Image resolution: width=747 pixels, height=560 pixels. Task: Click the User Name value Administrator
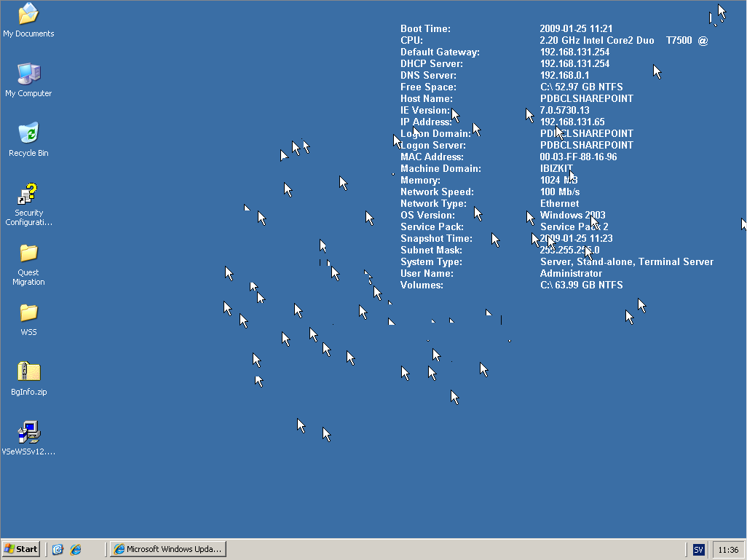click(571, 274)
